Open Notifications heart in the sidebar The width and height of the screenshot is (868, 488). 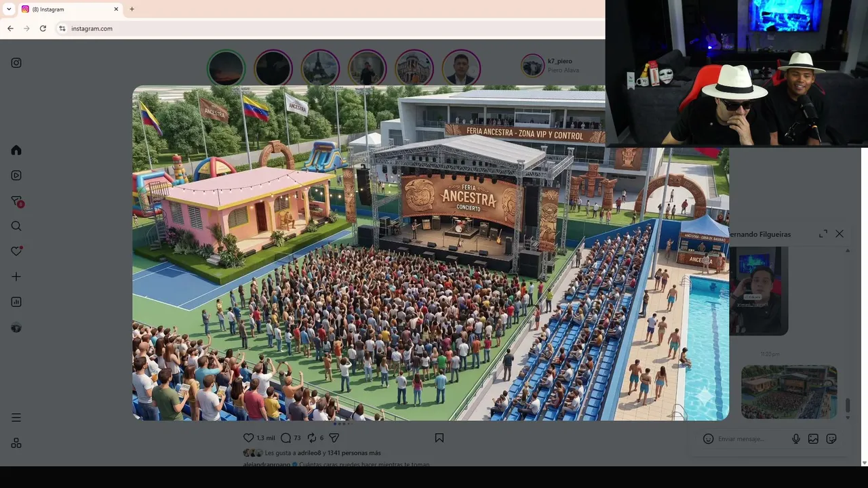tap(16, 251)
